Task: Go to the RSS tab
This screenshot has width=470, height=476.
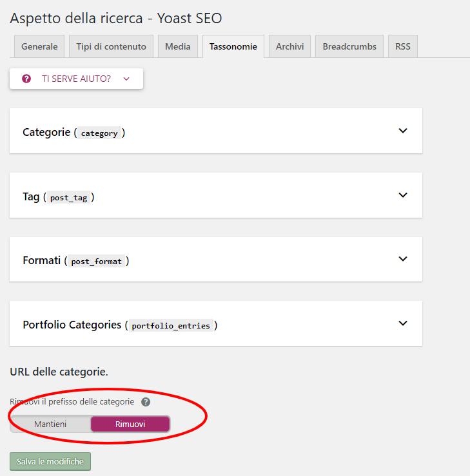Action: pos(403,46)
